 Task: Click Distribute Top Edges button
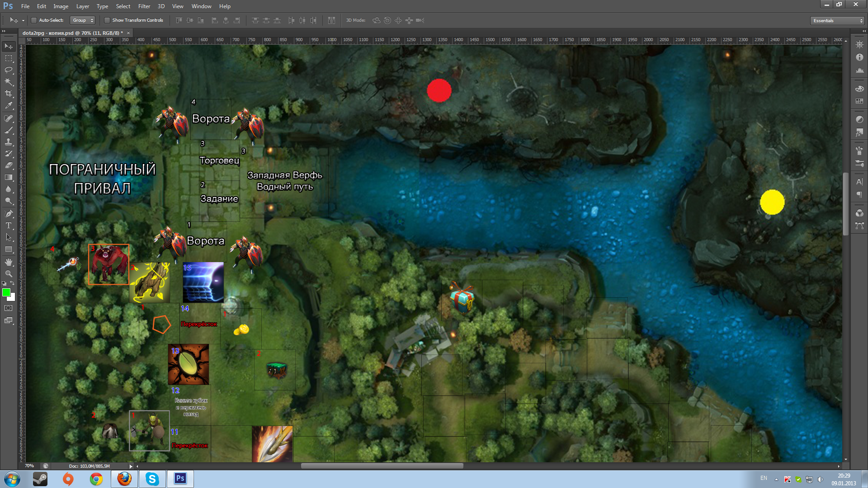[x=255, y=20]
